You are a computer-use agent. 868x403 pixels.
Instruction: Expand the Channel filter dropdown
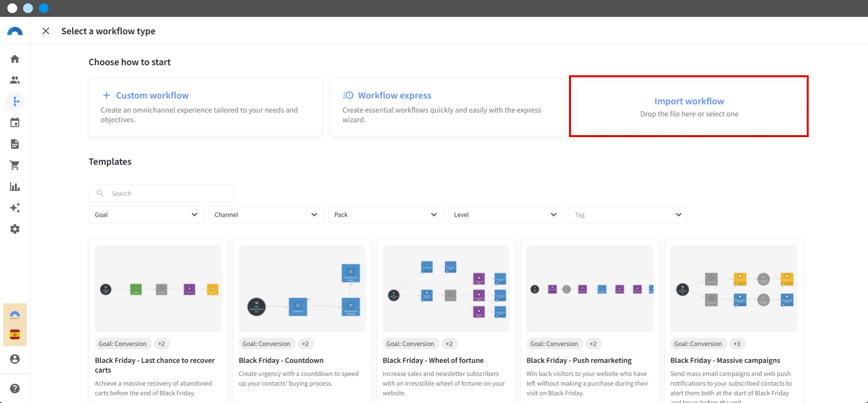tap(266, 215)
